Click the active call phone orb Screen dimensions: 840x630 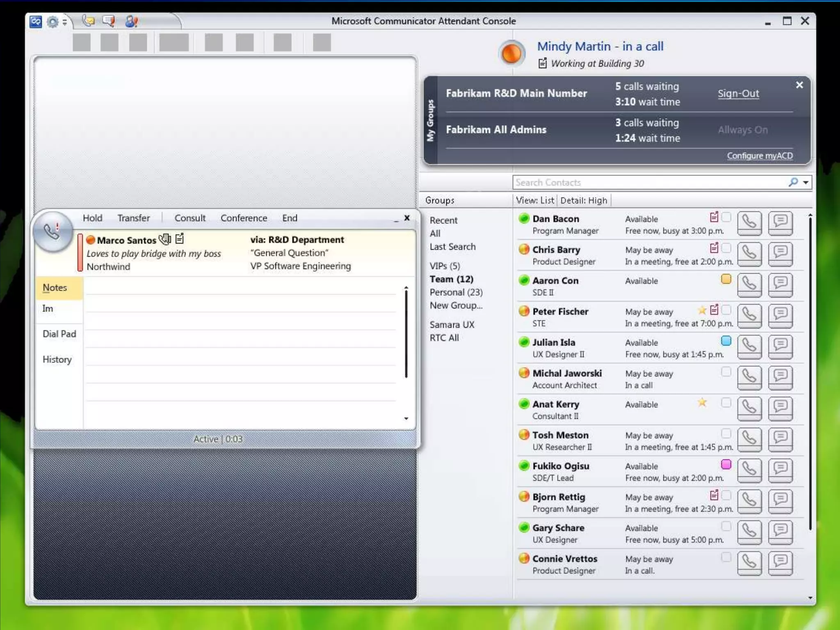[x=53, y=232]
